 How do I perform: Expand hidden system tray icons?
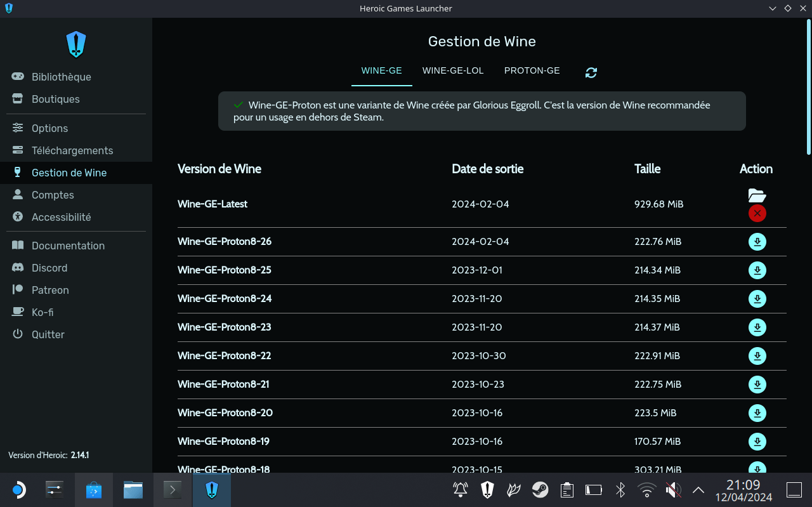point(698,490)
